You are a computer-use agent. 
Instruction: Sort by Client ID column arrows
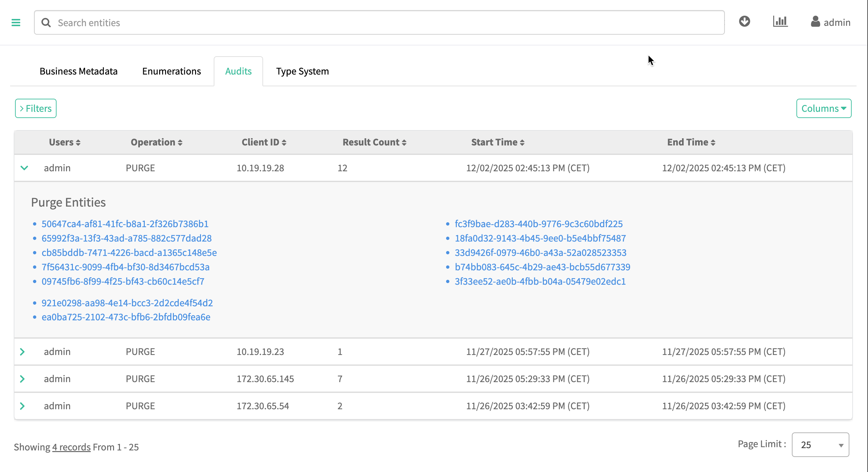(x=284, y=143)
